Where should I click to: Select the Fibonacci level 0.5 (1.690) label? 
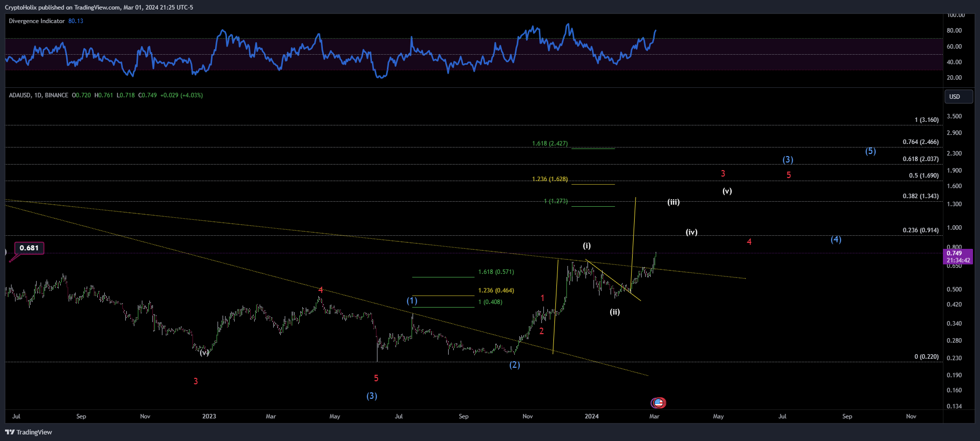point(924,176)
